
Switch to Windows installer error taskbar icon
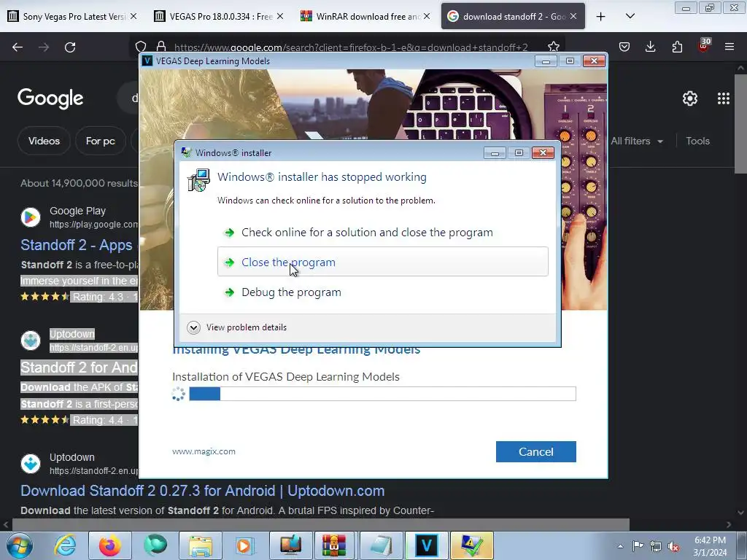(472, 545)
